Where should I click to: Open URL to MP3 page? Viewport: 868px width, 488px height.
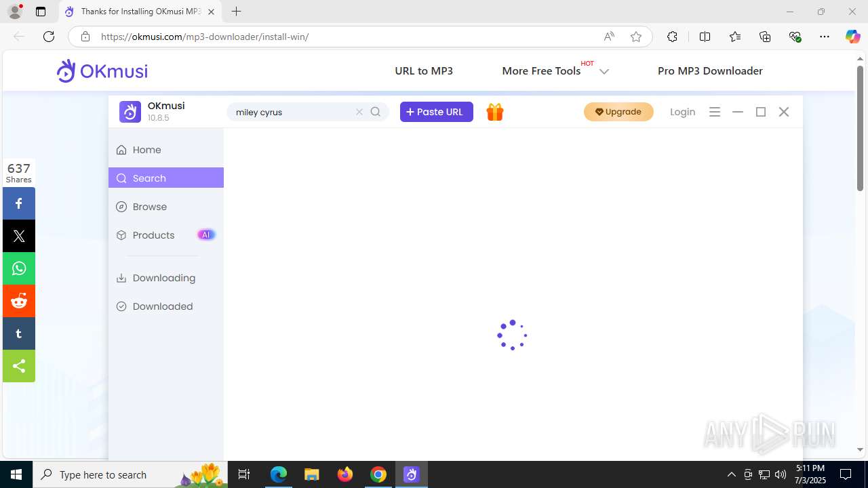(x=424, y=70)
